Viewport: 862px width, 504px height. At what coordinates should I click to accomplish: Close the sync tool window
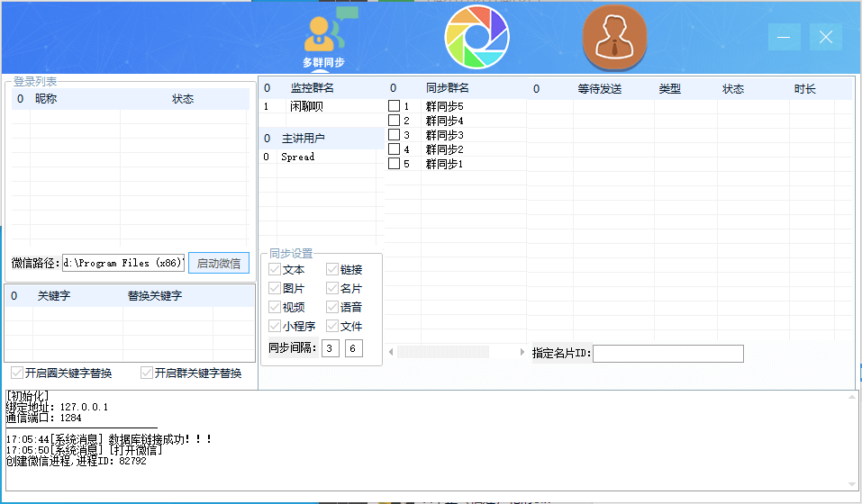point(826,37)
